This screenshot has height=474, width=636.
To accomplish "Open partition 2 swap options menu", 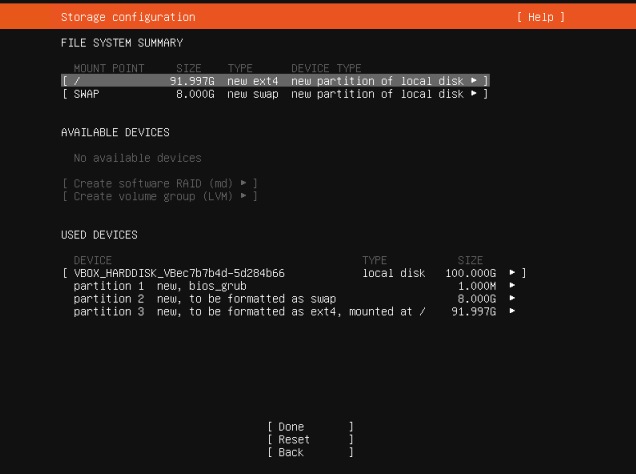I will [x=294, y=299].
